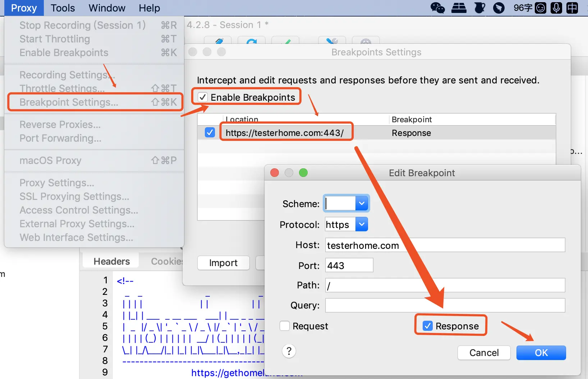588x379 pixels.
Task: Open the Scheme dropdown arrow
Action: [362, 204]
